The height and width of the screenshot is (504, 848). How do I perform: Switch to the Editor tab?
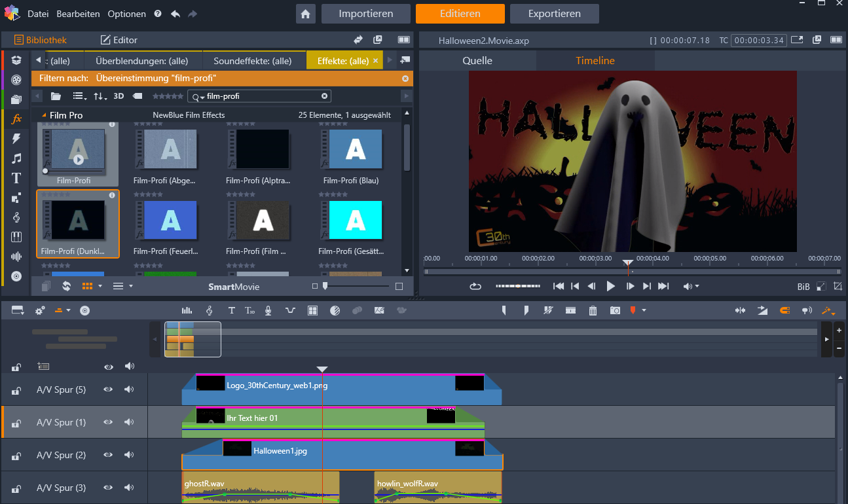click(x=119, y=40)
